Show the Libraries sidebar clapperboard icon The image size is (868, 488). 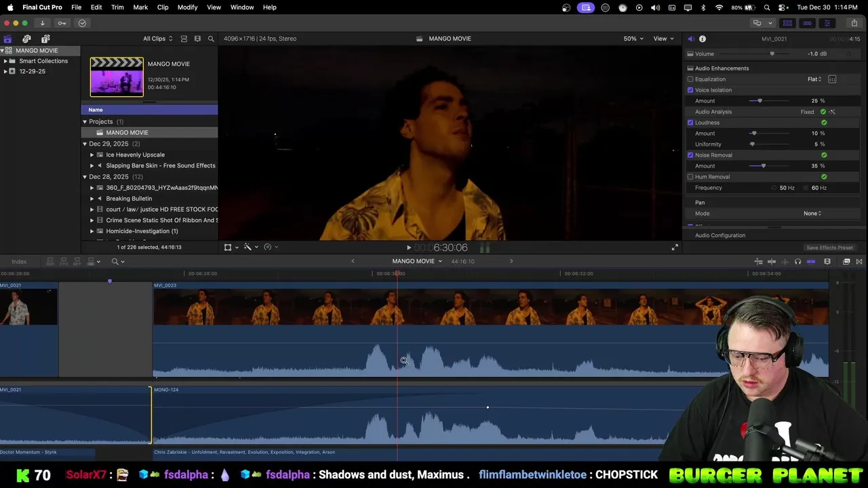pyautogui.click(x=7, y=39)
